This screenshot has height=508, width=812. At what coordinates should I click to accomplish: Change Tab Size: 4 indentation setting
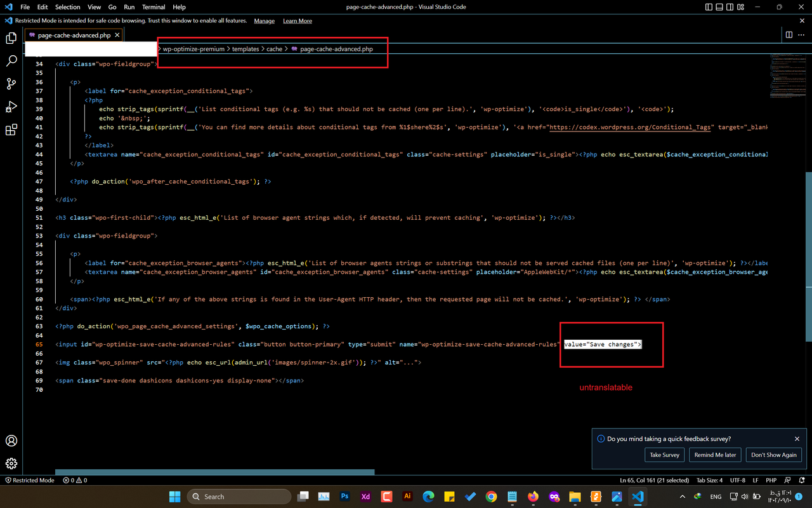(709, 480)
